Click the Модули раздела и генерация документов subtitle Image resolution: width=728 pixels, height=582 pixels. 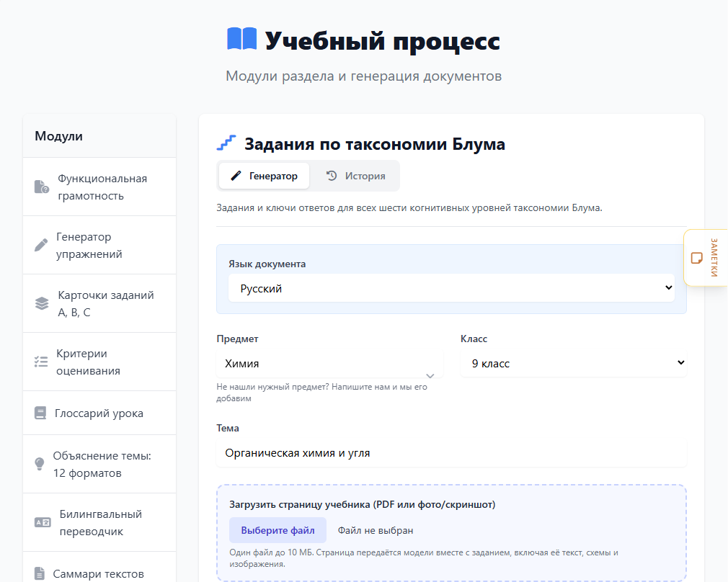363,76
